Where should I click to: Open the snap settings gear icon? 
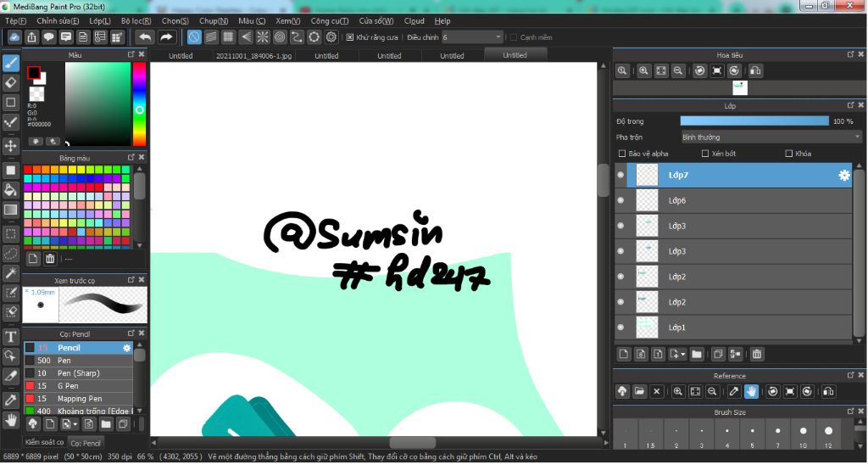click(x=331, y=37)
